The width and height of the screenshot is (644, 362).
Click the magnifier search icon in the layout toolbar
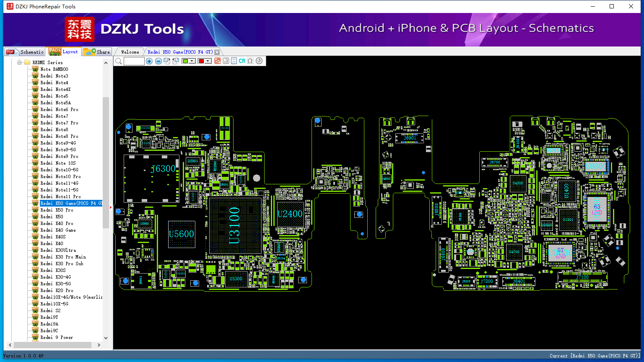[x=119, y=61]
